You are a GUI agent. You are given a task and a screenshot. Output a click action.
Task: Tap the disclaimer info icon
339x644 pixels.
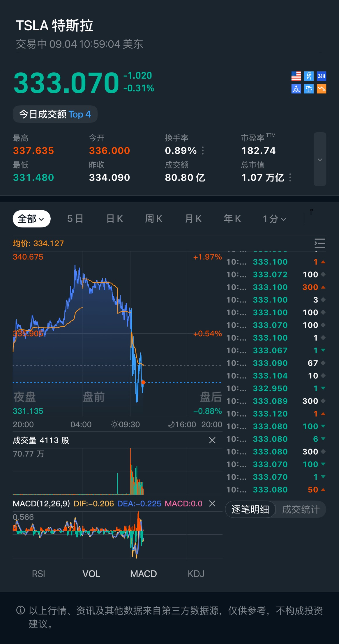pyautogui.click(x=20, y=610)
